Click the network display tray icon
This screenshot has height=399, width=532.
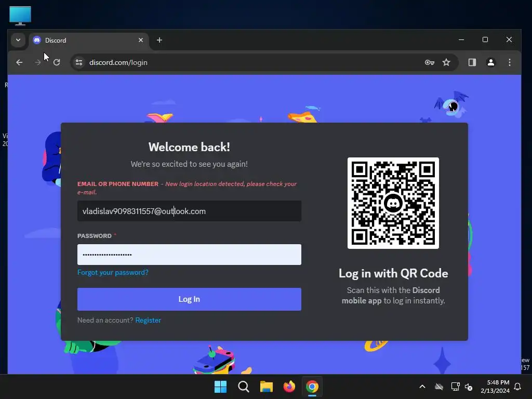455,387
